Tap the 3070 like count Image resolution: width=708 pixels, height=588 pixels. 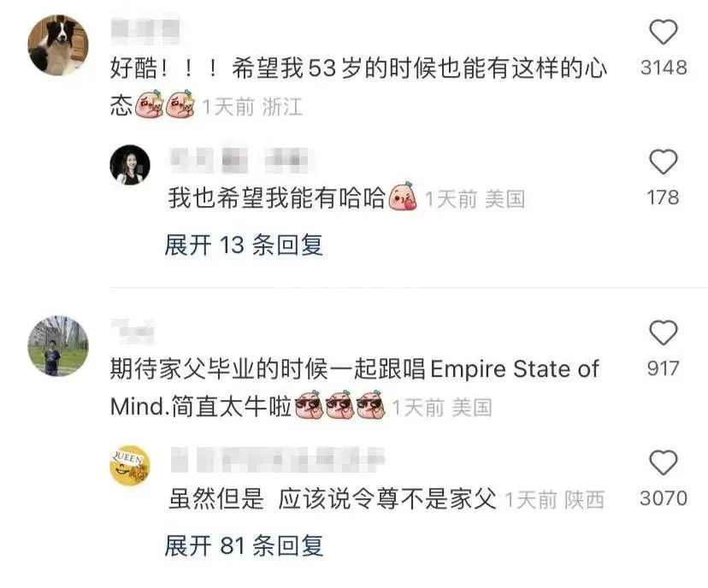tap(664, 498)
